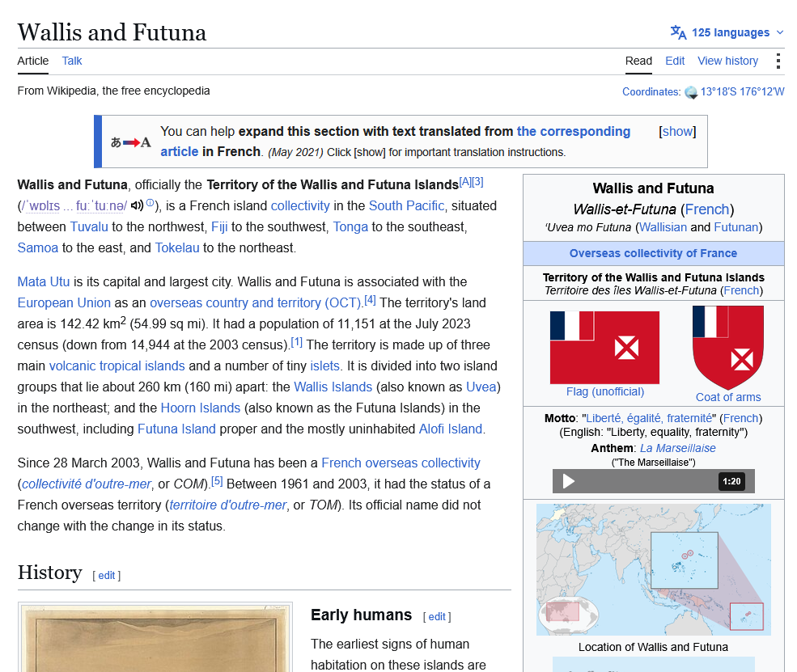Viewport: 797px width, 672px height.
Task: Open the location map of Wallis and Futuna
Action: (653, 569)
